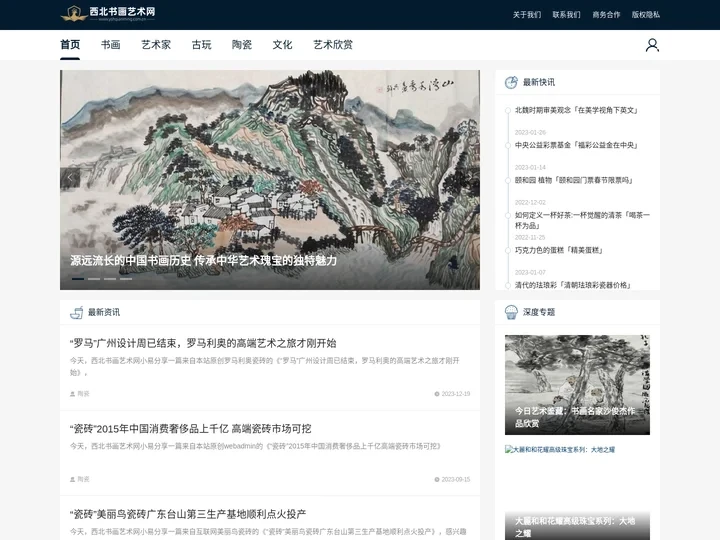Open 商务合作 link in header

606,15
